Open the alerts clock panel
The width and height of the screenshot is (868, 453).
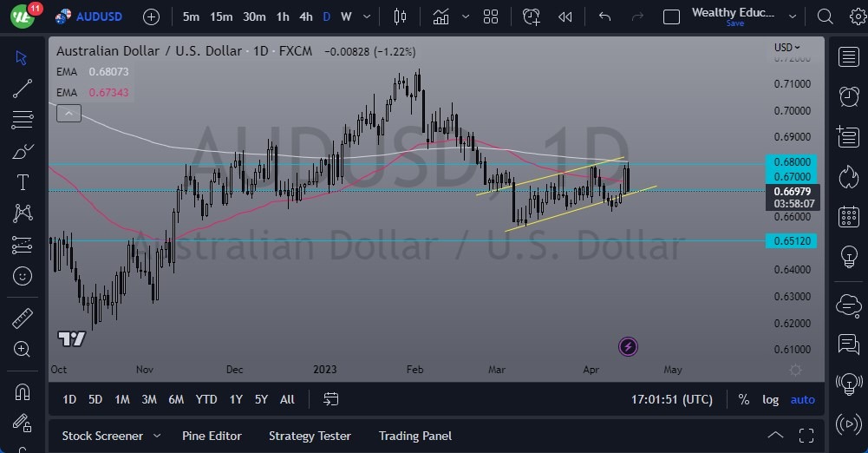(849, 96)
